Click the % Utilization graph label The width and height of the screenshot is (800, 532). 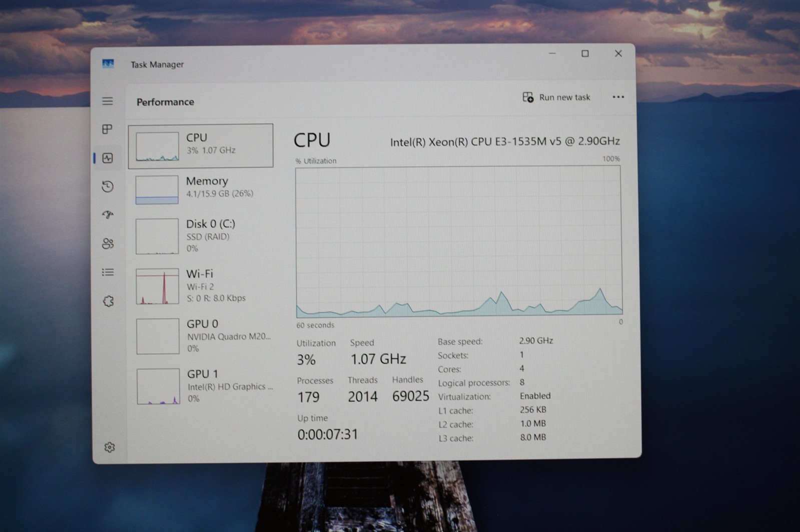pos(316,161)
